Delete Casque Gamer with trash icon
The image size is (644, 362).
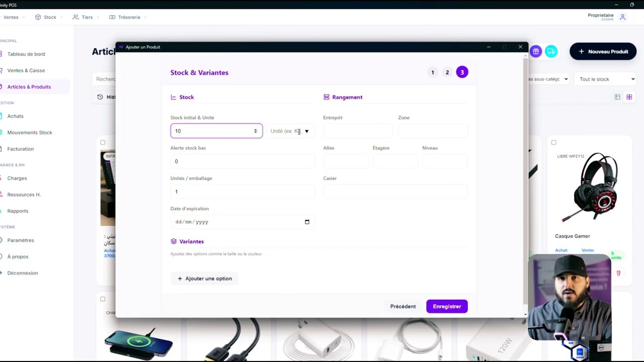tap(618, 273)
